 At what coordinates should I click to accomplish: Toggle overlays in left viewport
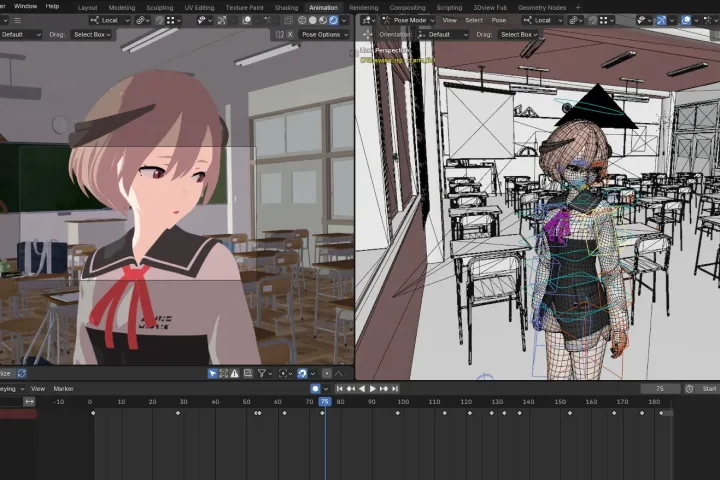247,20
